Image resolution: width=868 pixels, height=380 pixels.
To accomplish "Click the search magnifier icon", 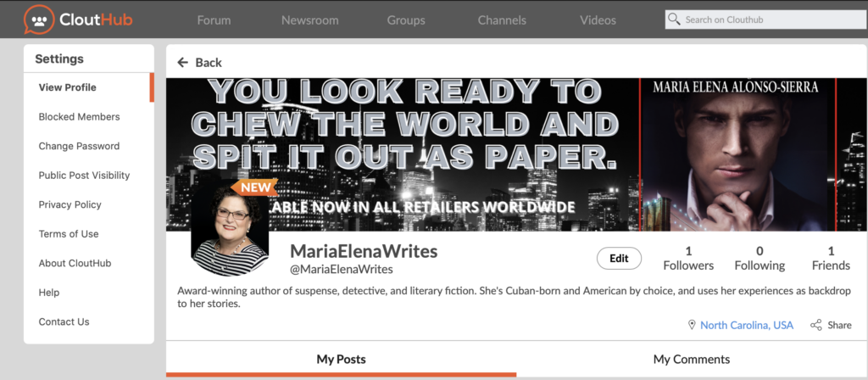I will pos(674,20).
